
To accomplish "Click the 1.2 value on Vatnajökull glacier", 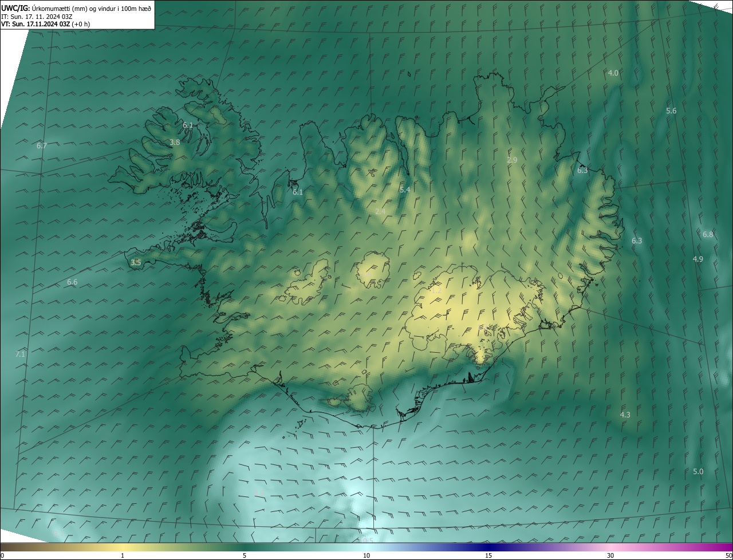I will tap(436, 291).
